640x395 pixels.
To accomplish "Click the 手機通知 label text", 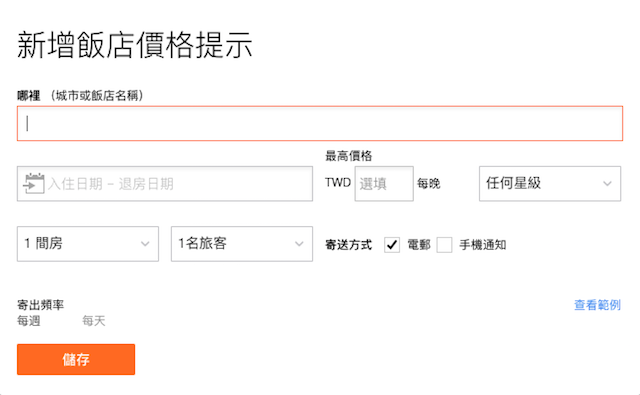I will click(x=483, y=245).
